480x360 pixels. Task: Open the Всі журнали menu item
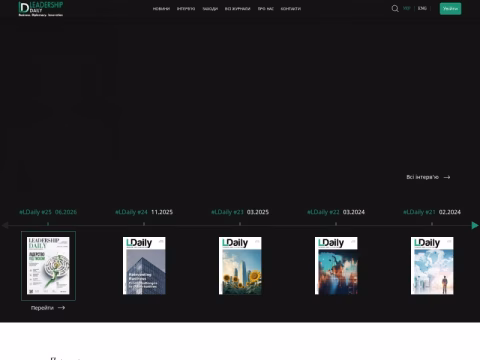tap(237, 9)
